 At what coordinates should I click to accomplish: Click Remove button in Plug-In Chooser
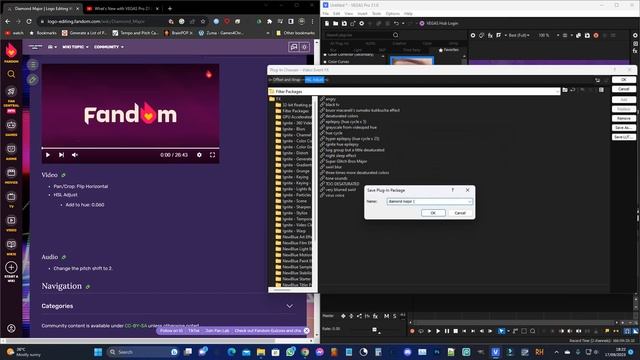(x=624, y=118)
